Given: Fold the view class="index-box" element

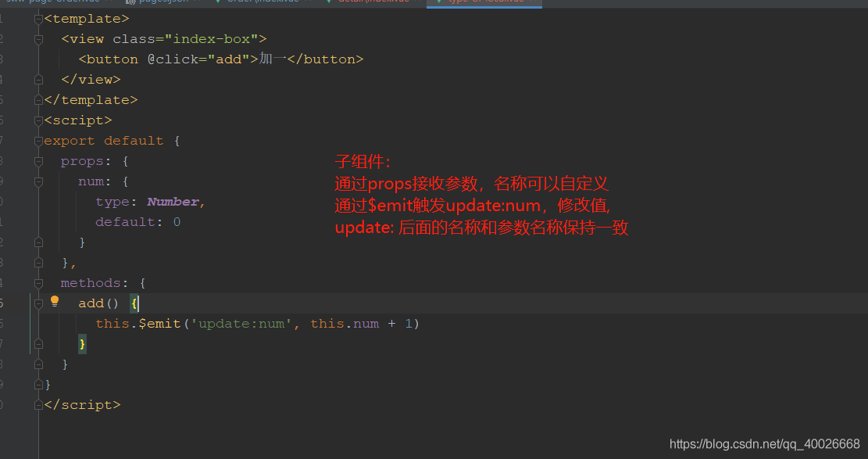Looking at the screenshot, I should (x=38, y=39).
